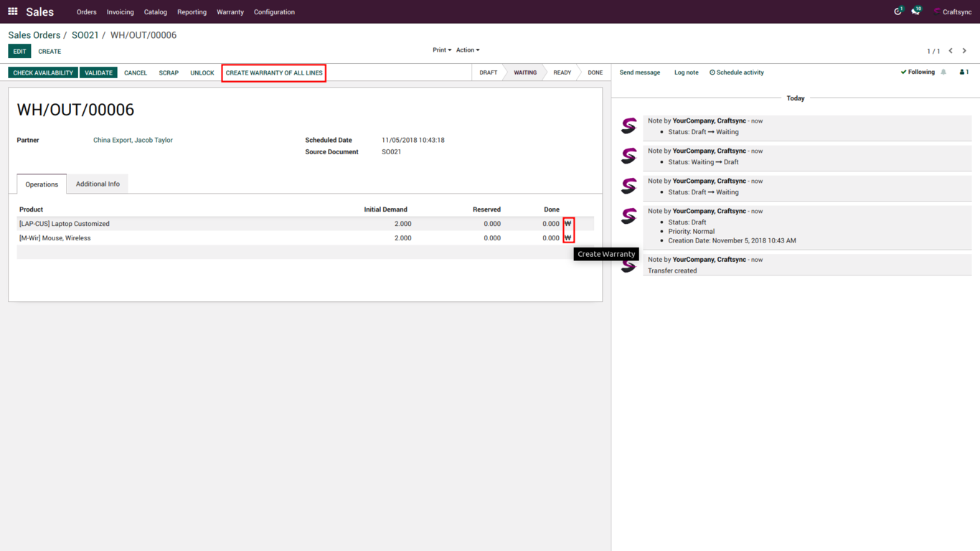980x551 pixels.
Task: Click Create Warranty icon on Laptop Customized row
Action: pyautogui.click(x=568, y=224)
